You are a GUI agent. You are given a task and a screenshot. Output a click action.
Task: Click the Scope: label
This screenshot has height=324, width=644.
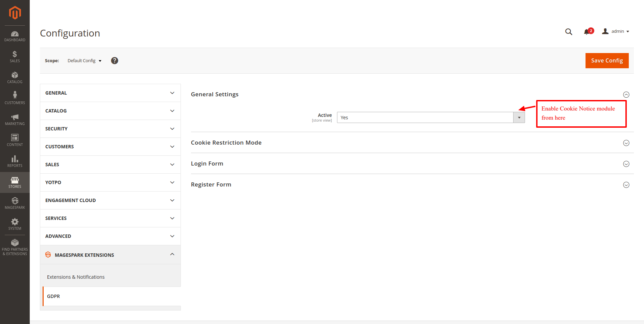pyautogui.click(x=52, y=61)
